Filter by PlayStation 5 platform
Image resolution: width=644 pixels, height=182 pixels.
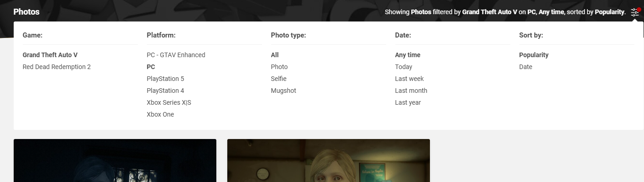[x=165, y=79]
